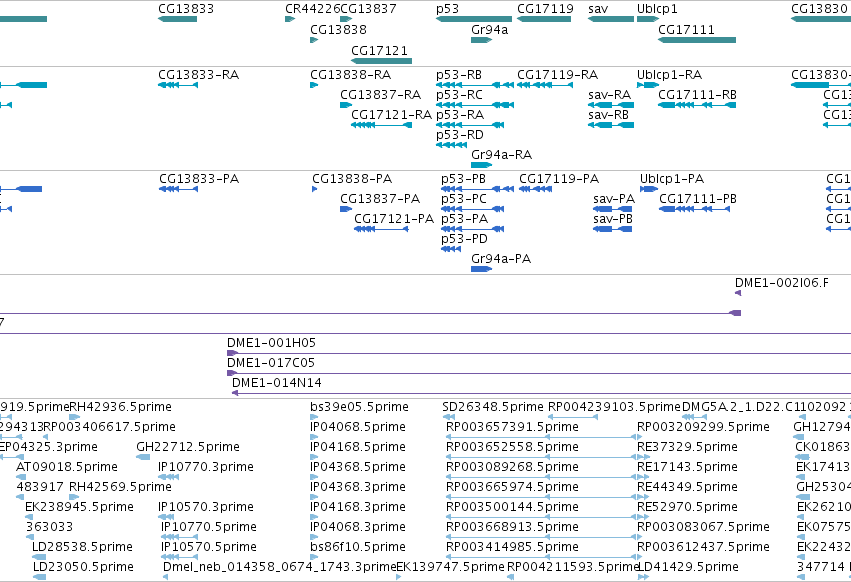Click the sav-RB transcript label
Viewport: 851px width, 582px height.
coord(608,115)
